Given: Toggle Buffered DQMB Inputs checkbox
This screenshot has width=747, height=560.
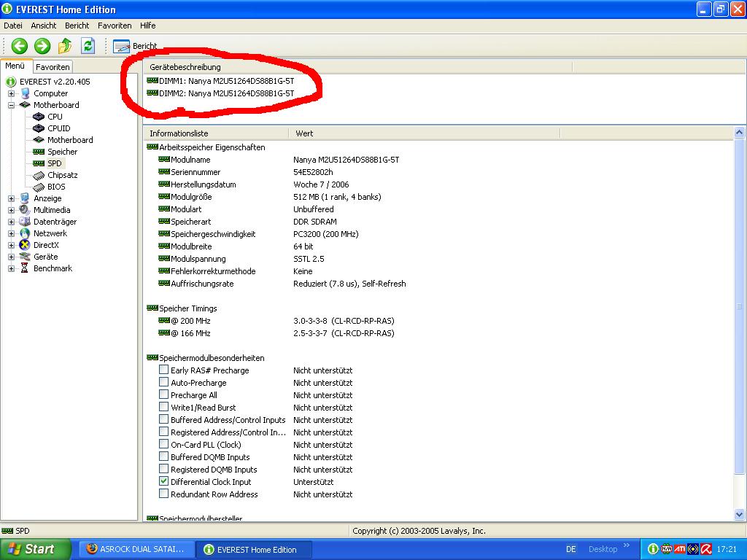Looking at the screenshot, I should click(163, 456).
